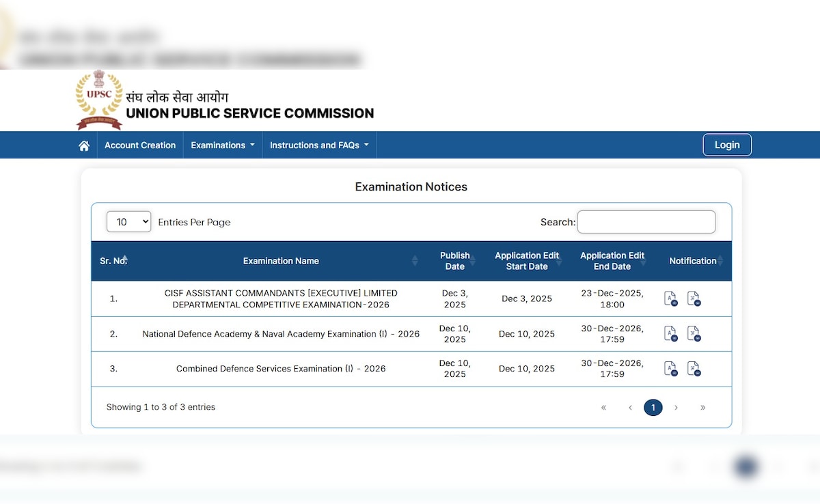View Hindi notification for NDA & NA Examination
Viewport: 820px width, 504px height.
[694, 333]
